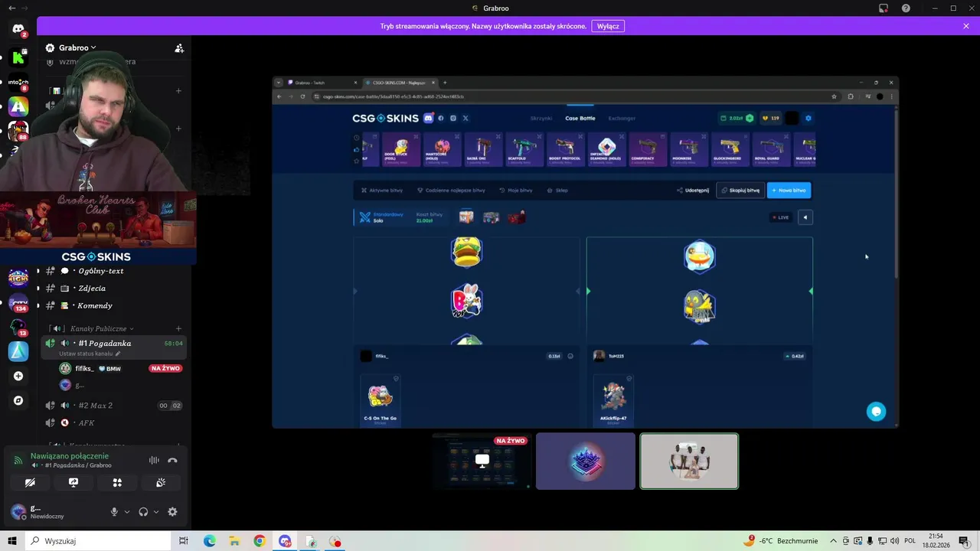Image resolution: width=980 pixels, height=551 pixels.
Task: Open the Discord help question mark icon
Action: click(x=906, y=8)
